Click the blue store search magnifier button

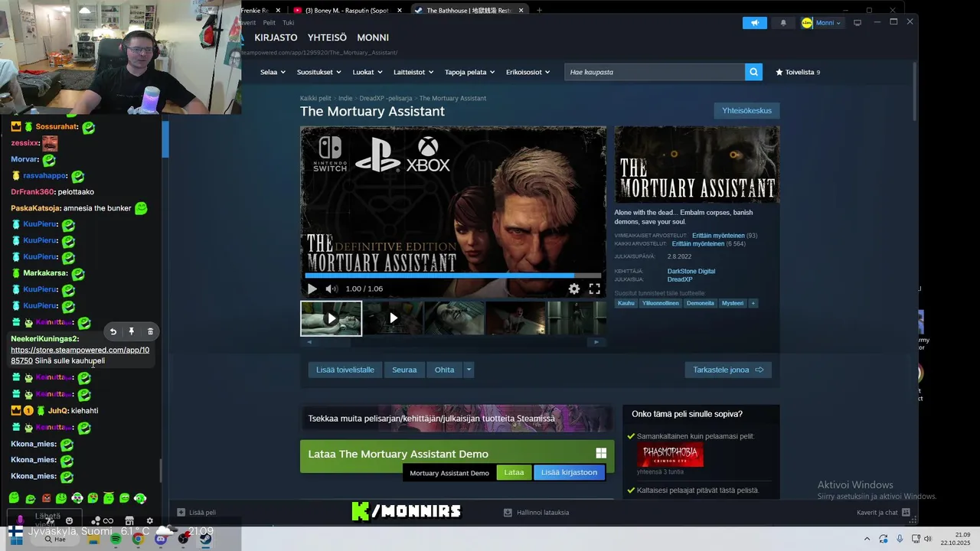tap(754, 72)
